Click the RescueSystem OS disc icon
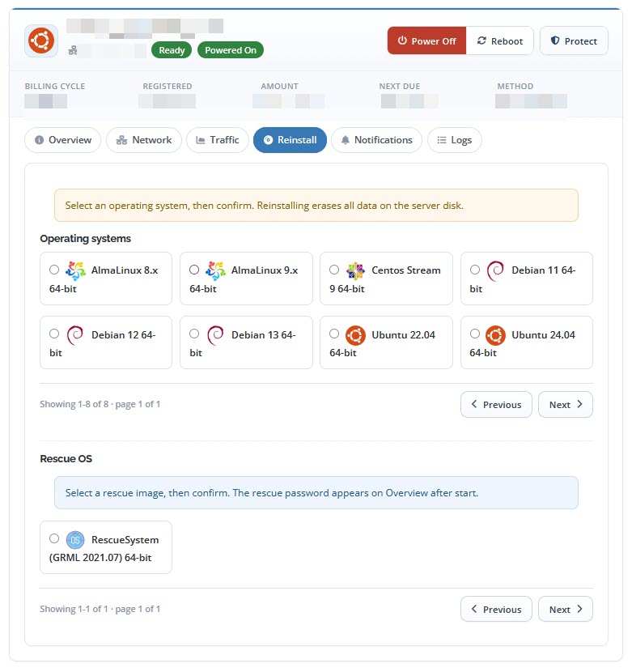The width and height of the screenshot is (632, 672). (x=75, y=540)
